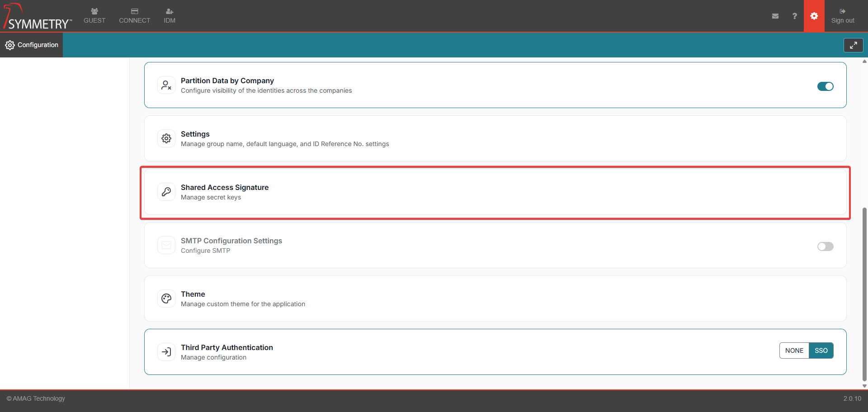
Task: Click Sign out
Action: tap(842, 16)
